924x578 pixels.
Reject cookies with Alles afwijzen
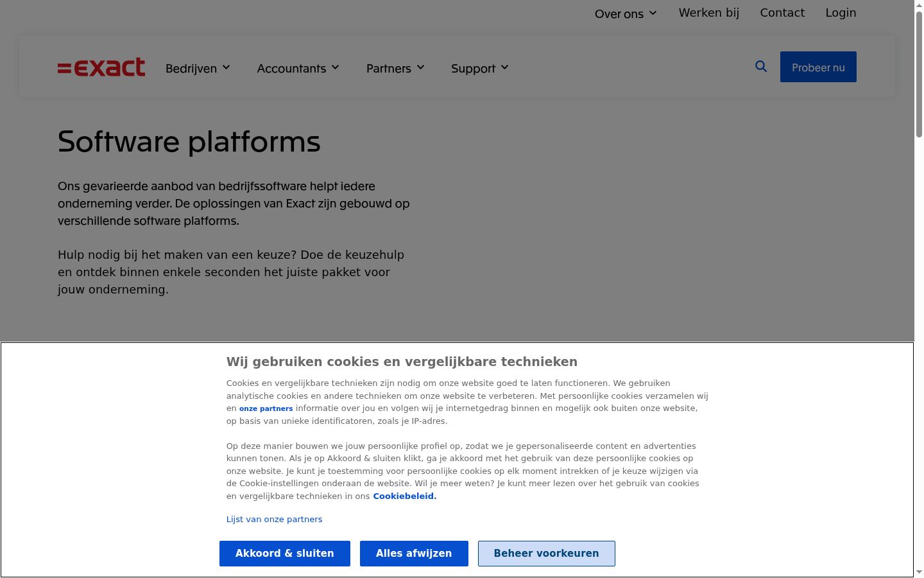[414, 554]
